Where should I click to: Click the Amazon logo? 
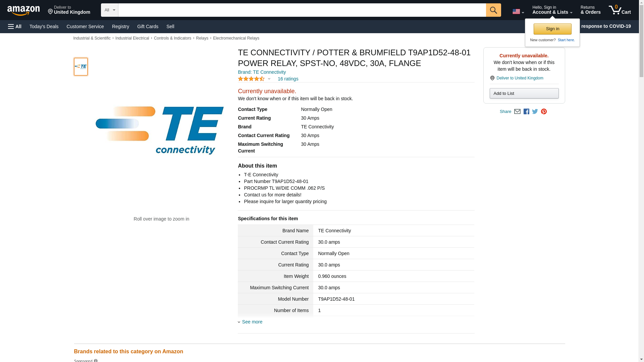[23, 10]
